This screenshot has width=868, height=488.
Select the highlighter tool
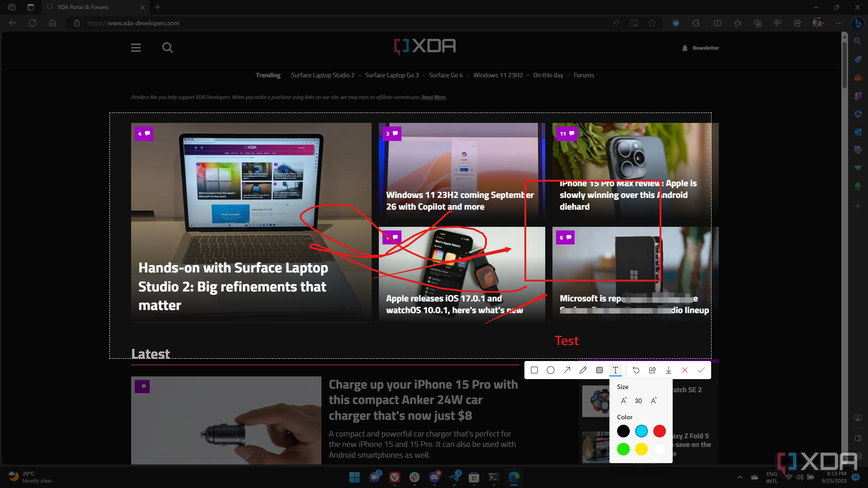(600, 370)
